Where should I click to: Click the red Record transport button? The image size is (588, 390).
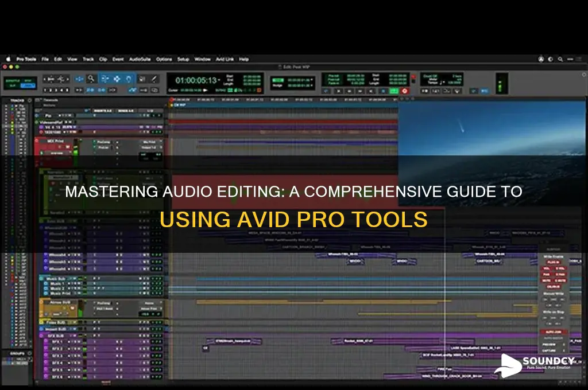tap(405, 91)
